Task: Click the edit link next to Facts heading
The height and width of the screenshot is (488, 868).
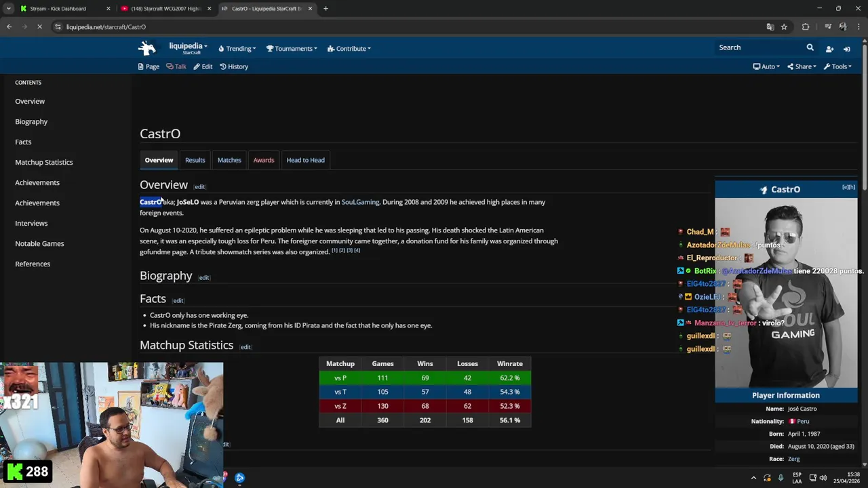Action: (178, 301)
